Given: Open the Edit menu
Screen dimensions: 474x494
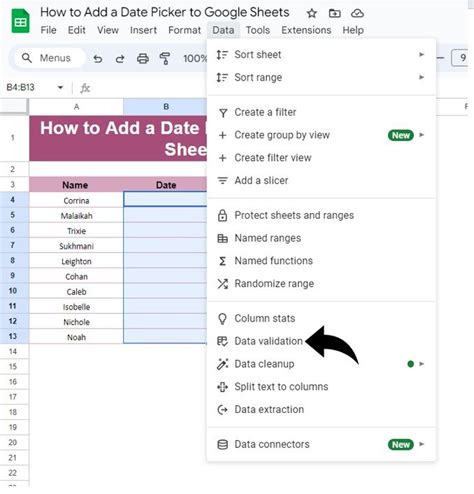Looking at the screenshot, I should [77, 30].
